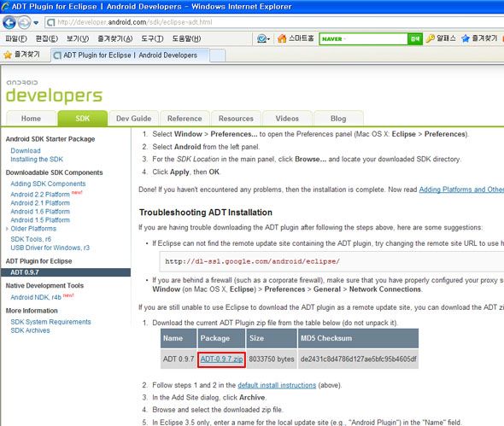Click the Android developers logo
504x426 pixels.
[x=54, y=91]
